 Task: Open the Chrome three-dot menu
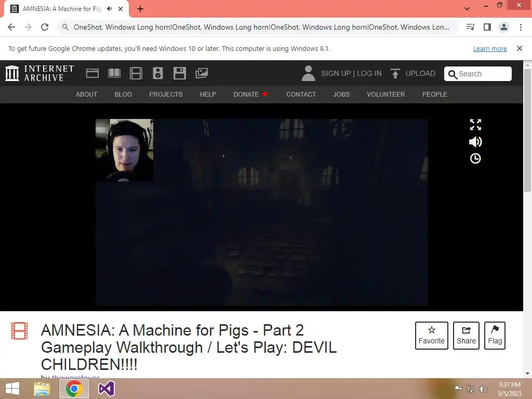(521, 27)
